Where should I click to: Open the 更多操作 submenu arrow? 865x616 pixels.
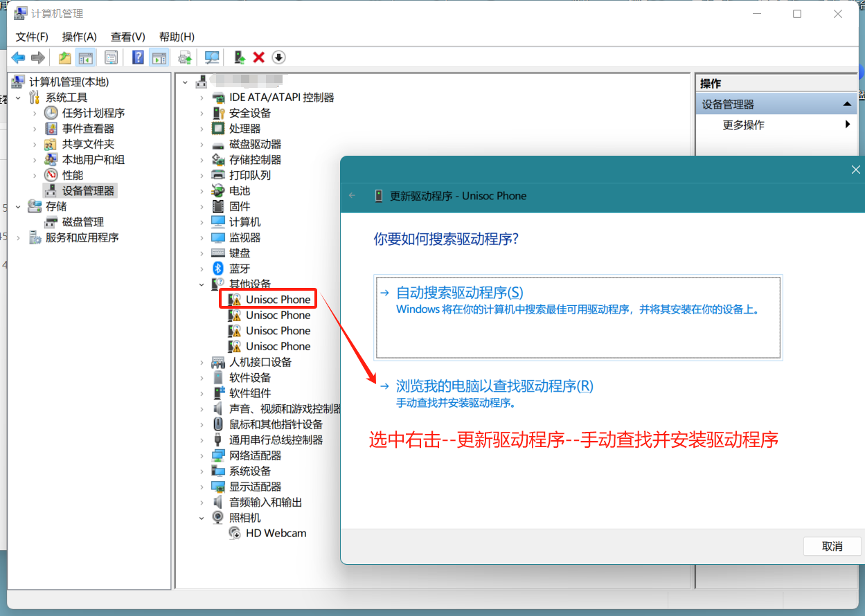848,125
